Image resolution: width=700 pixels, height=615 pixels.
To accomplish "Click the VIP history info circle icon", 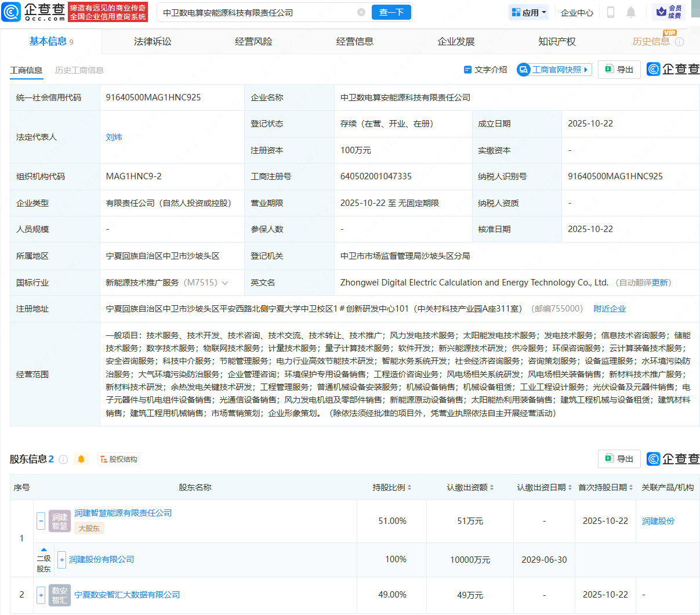I will [x=680, y=42].
